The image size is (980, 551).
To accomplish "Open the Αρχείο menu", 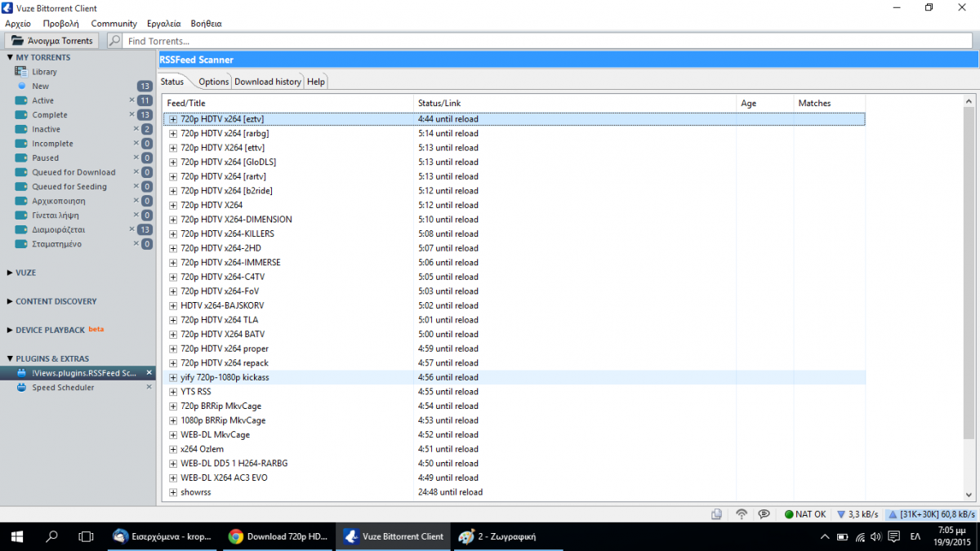I will (18, 24).
